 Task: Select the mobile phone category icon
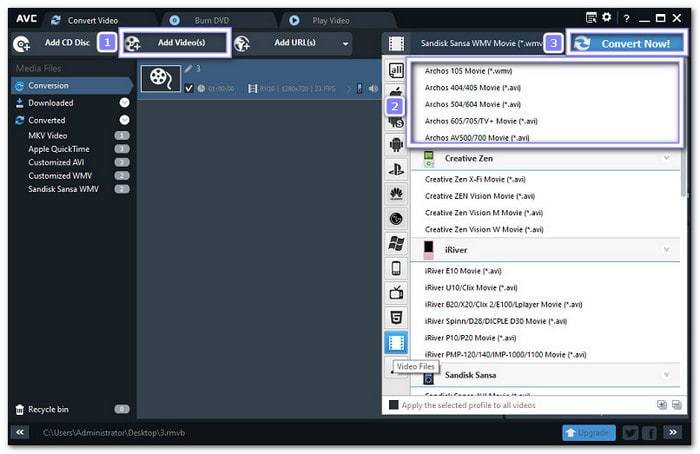point(396,268)
